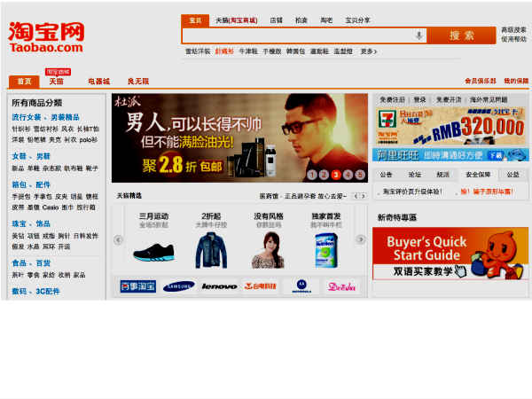Click the polo衫 subcategory text
532x399 pixels.
[89, 140]
